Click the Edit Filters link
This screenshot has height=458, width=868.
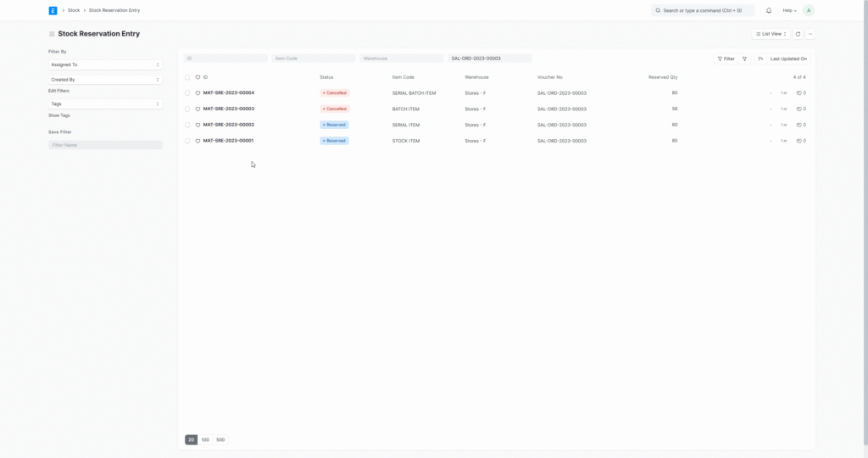click(58, 90)
